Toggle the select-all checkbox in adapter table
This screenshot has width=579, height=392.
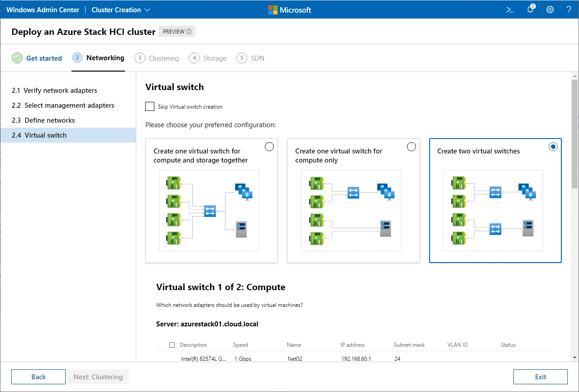[x=172, y=344]
